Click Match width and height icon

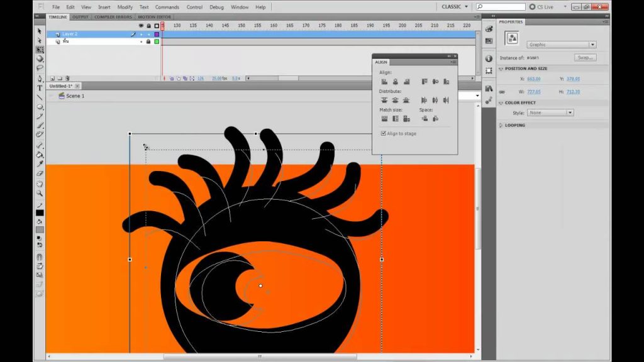(407, 119)
